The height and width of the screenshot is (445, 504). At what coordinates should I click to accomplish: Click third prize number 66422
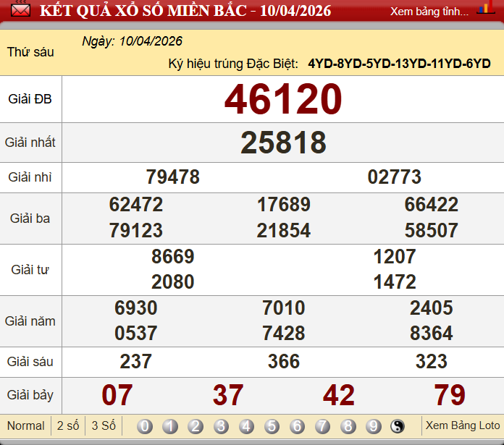[x=432, y=205]
